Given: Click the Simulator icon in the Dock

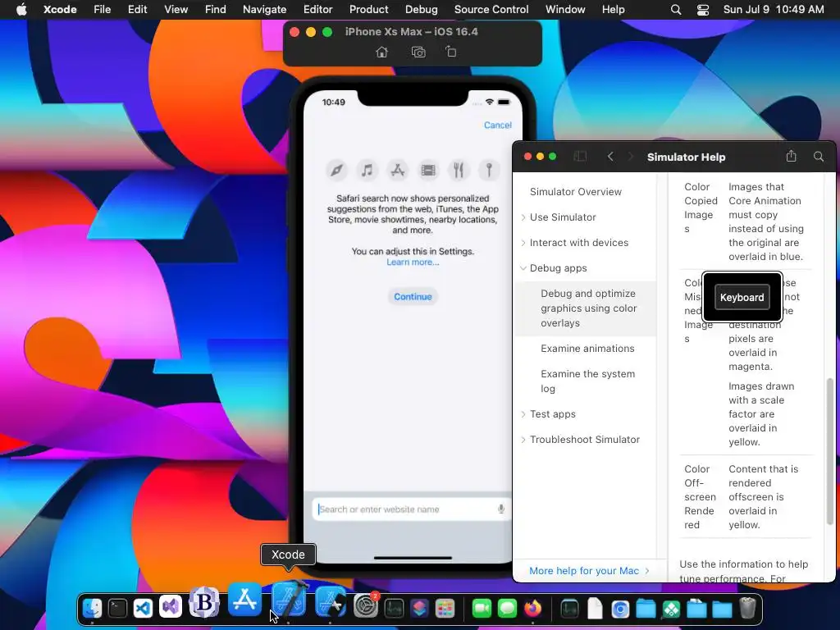Looking at the screenshot, I should click(330, 601).
